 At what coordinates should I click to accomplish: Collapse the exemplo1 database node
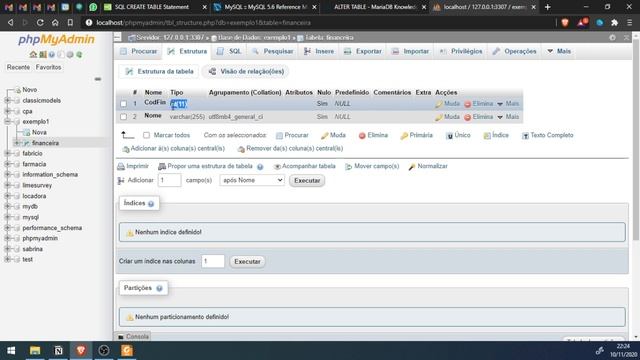click(7, 122)
